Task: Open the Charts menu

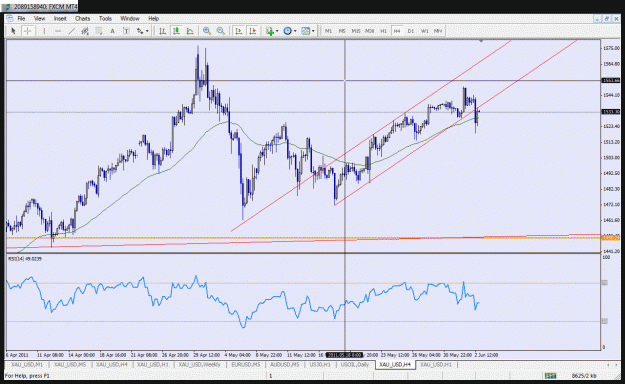Action: pyautogui.click(x=83, y=18)
